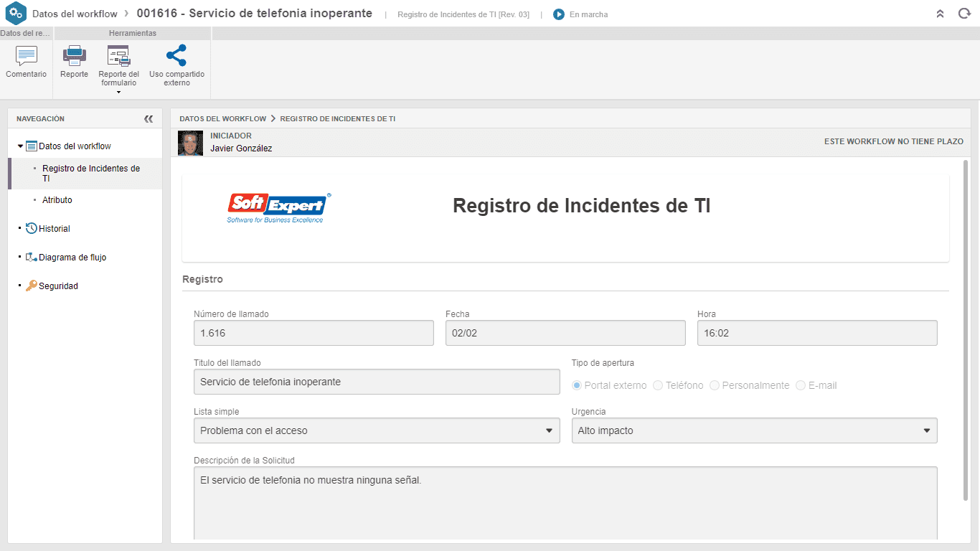This screenshot has height=551, width=980.
Task: Open the Seguridad navigation item
Action: [x=58, y=286]
